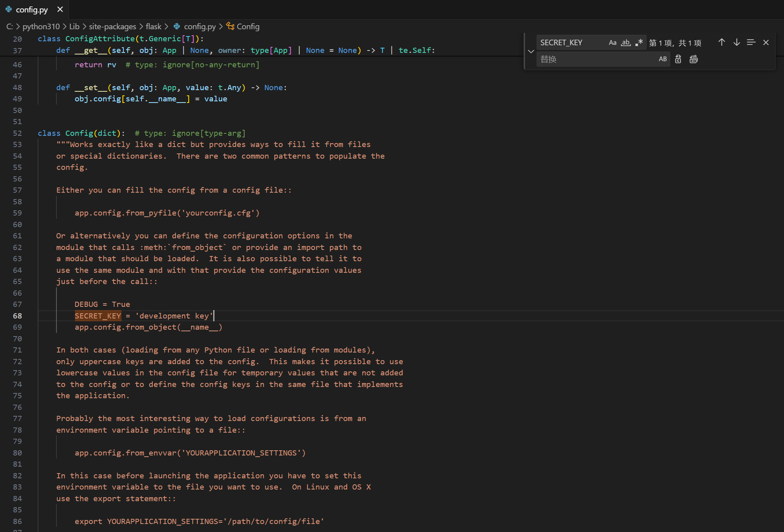Close the find and replace widget

coord(766,42)
